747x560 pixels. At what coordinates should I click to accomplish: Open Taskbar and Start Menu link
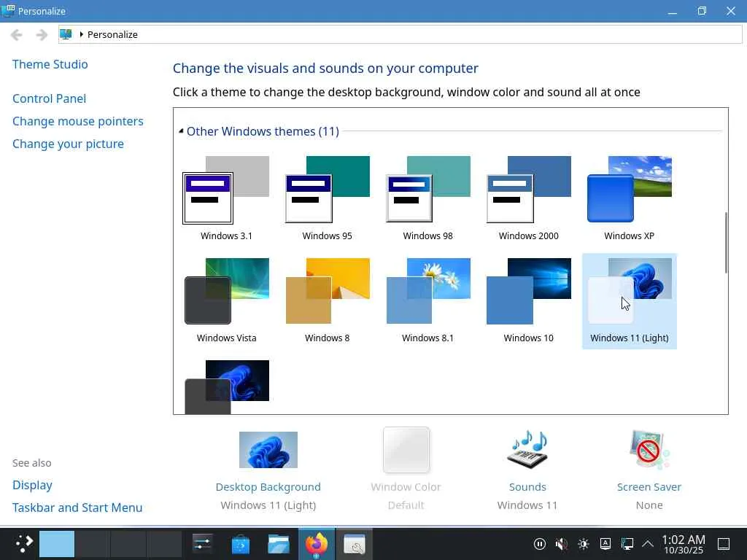[x=77, y=507]
